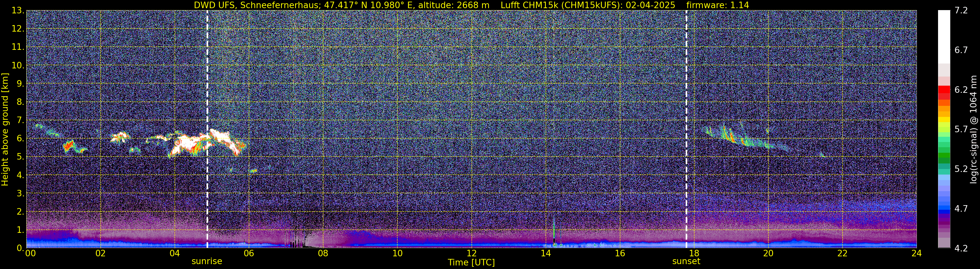Click time axis tick '10'

(397, 253)
